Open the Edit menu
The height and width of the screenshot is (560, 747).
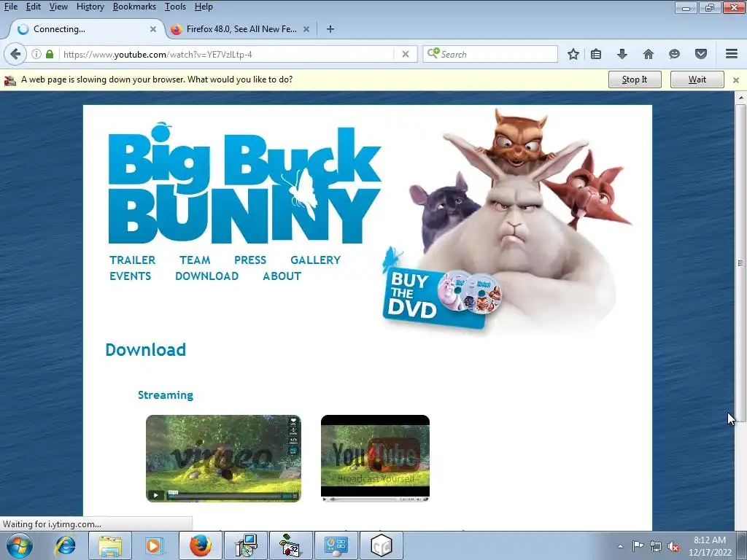[34, 7]
